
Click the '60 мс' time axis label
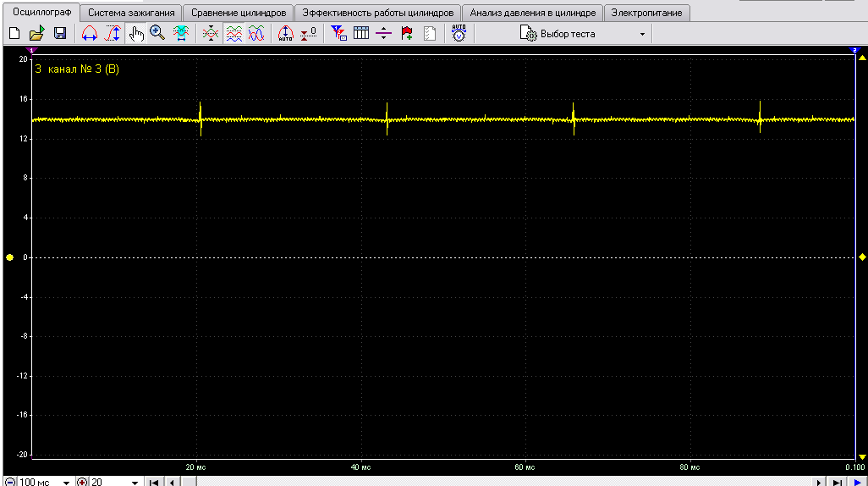coord(525,467)
